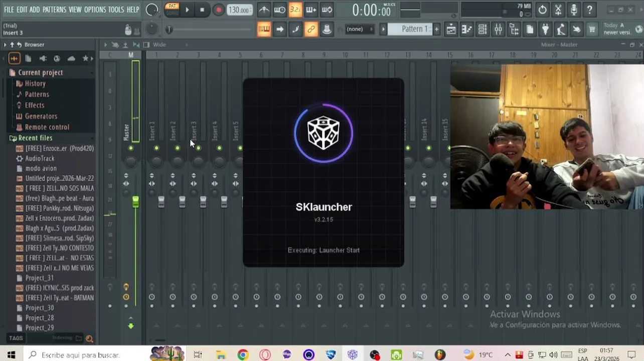Click the Insert 1 volume fader

click(161, 202)
